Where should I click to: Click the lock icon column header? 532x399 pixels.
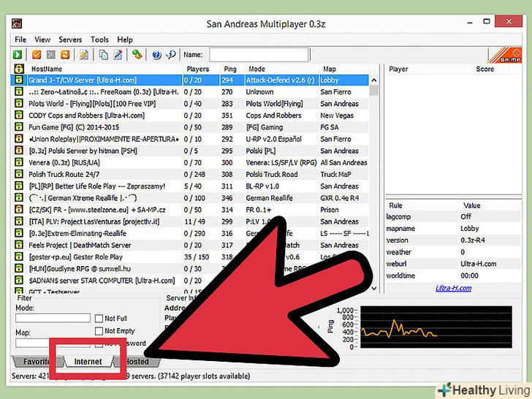tap(19, 69)
